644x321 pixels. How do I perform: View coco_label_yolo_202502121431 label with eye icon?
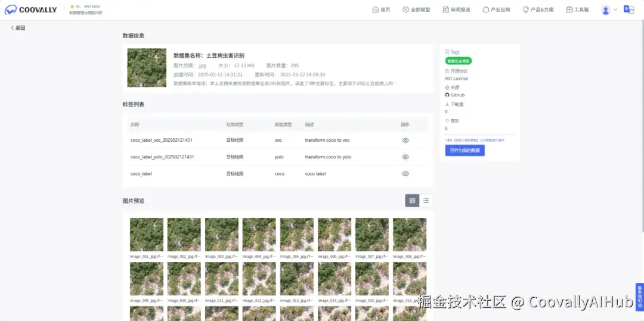tap(405, 157)
